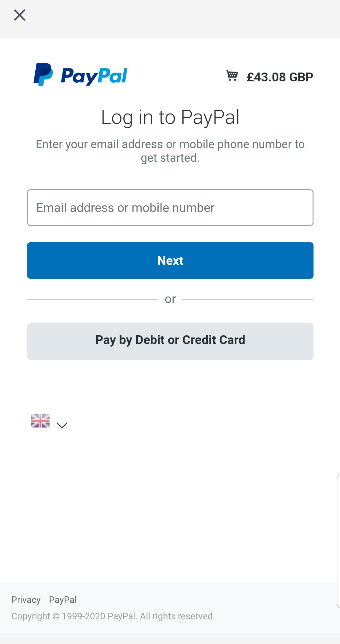Screen dimensions: 340x644
Task: Open the PayPal link in footer
Action: tap(63, 600)
